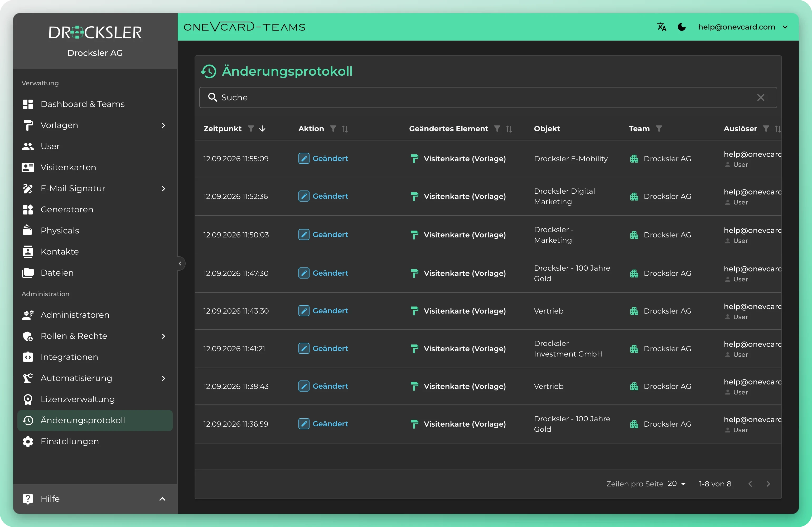Click the E-Mail Signatur icon
This screenshot has height=527, width=812.
(x=28, y=189)
